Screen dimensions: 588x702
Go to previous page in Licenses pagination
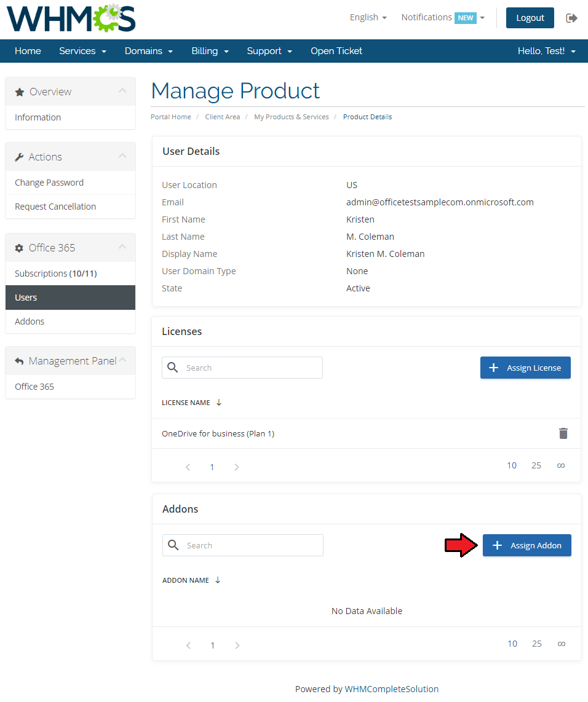point(188,467)
